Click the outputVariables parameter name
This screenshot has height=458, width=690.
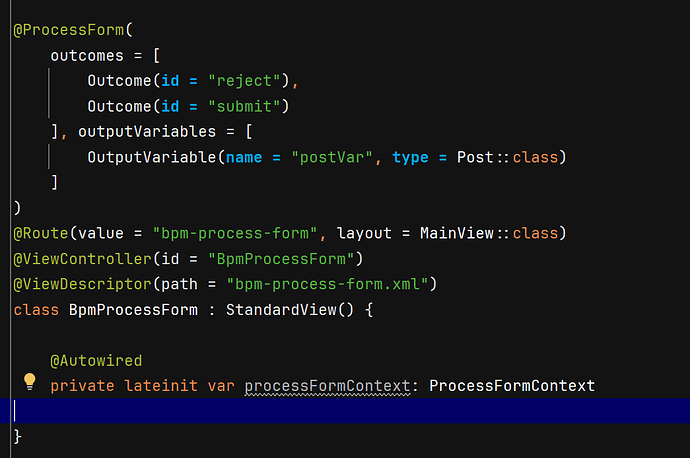coord(147,132)
